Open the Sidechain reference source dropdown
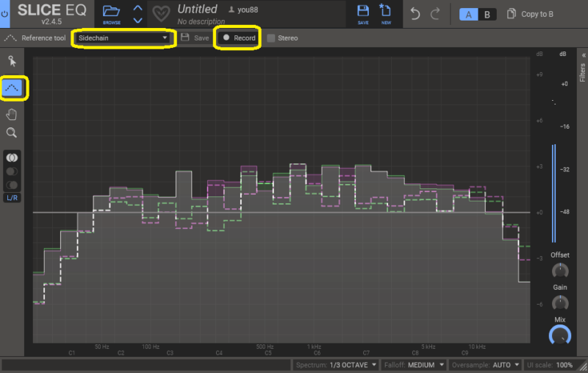Screen dimensions: 588x373 point(123,38)
